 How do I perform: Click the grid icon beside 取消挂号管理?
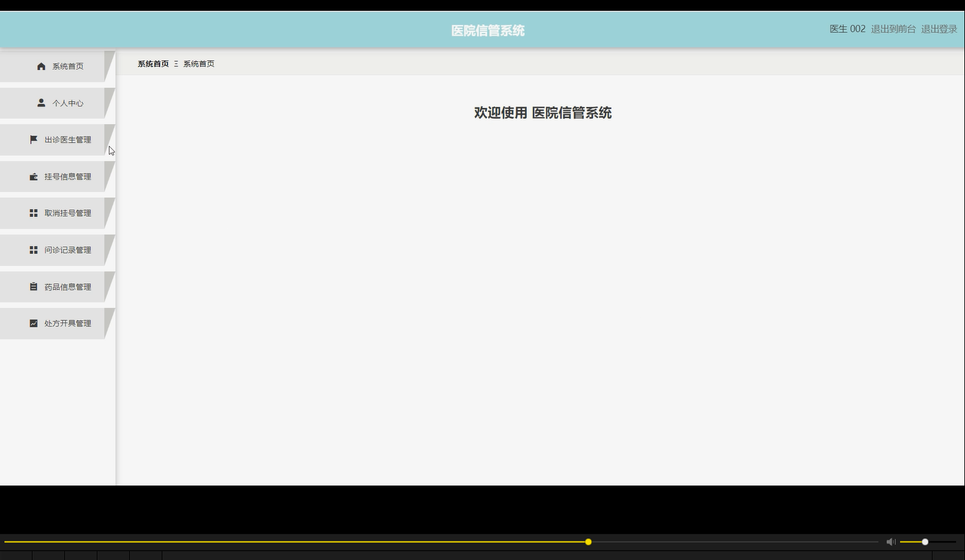pos(34,213)
